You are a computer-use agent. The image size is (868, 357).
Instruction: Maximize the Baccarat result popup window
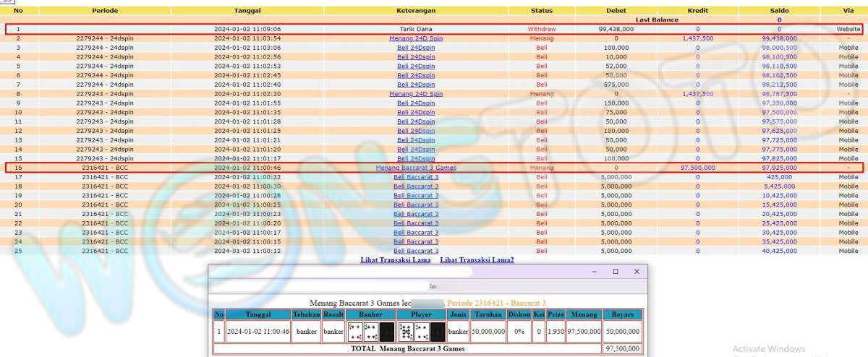[616, 272]
